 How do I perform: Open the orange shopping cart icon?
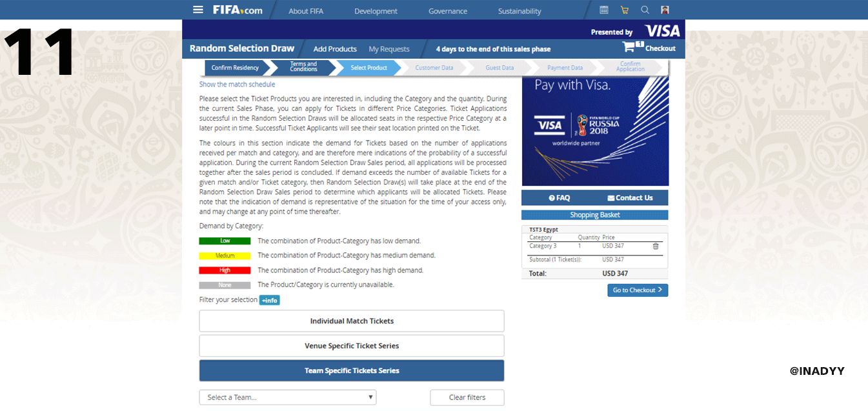click(624, 10)
